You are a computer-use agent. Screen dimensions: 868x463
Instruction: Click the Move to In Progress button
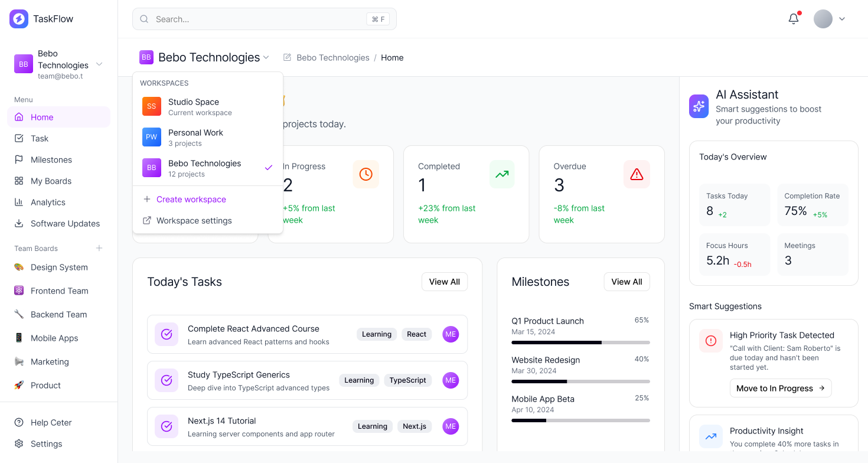click(781, 388)
